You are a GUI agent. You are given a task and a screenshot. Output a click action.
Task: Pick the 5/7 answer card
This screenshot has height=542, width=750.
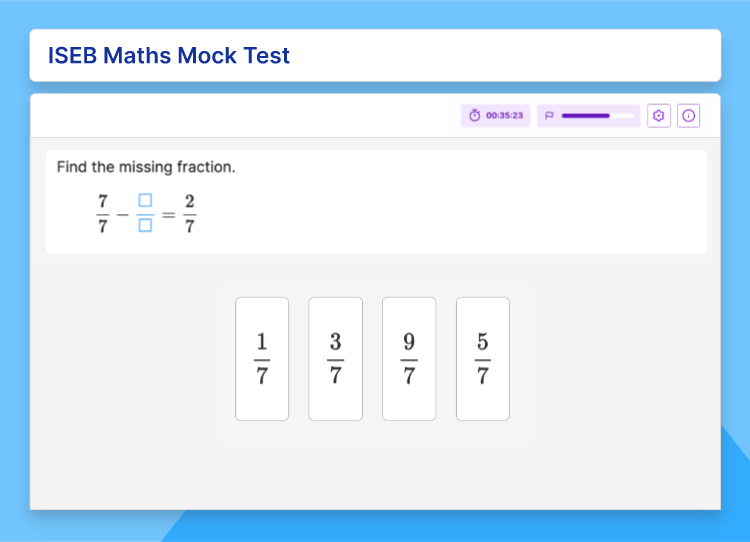(x=483, y=359)
